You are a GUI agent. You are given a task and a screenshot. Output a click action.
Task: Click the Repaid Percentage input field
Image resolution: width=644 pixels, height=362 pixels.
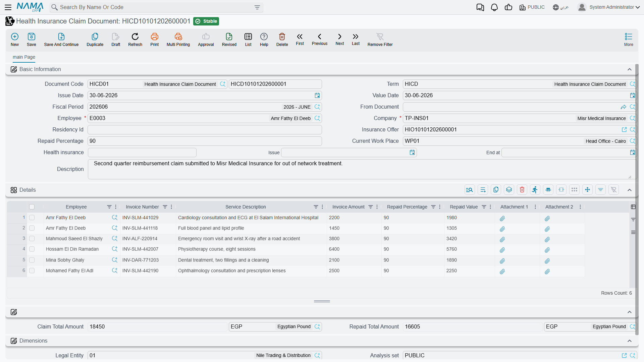coord(205,141)
